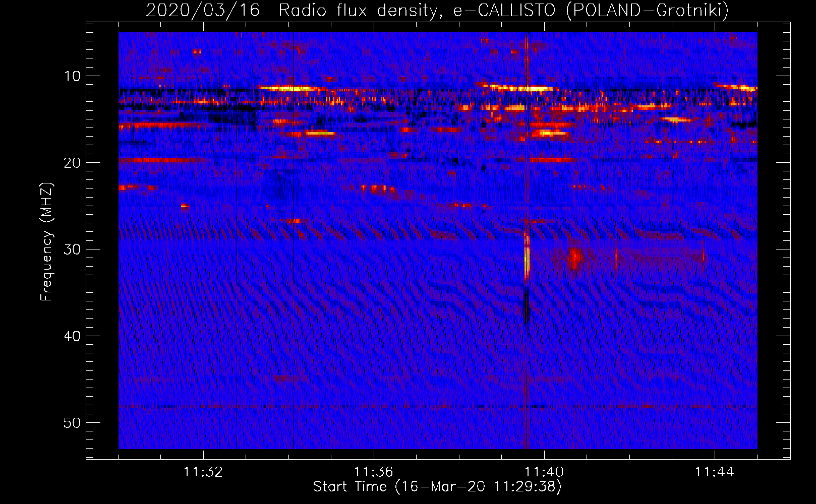
Task: Click the frequency tick label '10'
Action: click(73, 76)
